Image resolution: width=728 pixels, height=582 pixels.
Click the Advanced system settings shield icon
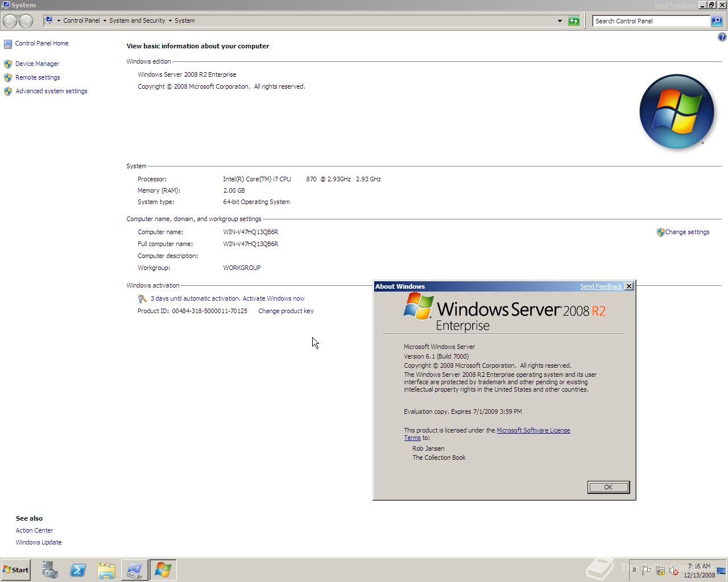pyautogui.click(x=8, y=91)
